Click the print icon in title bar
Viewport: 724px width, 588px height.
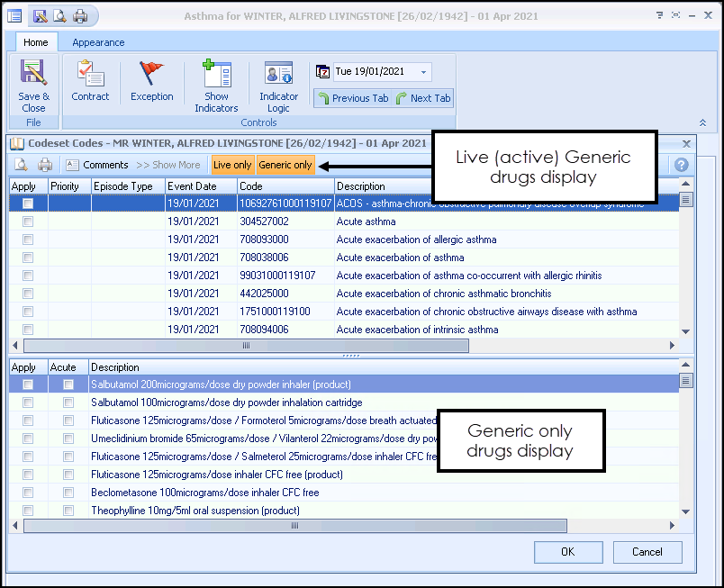coord(80,16)
